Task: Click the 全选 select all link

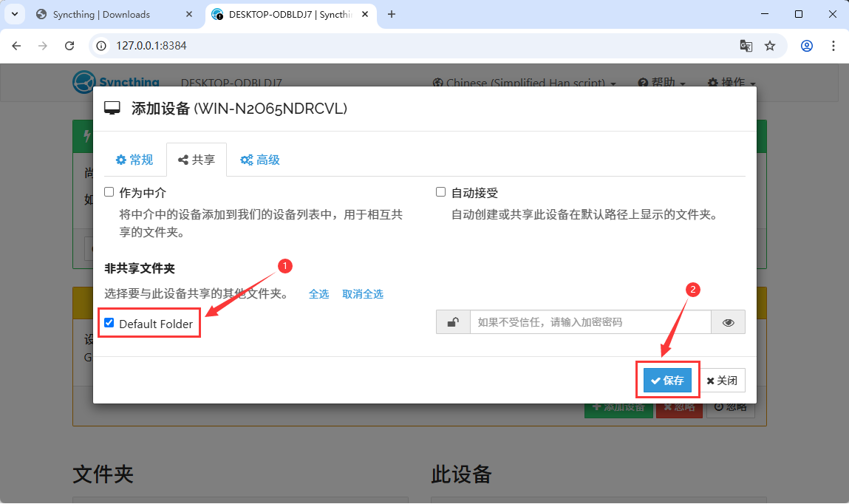Action: point(319,294)
